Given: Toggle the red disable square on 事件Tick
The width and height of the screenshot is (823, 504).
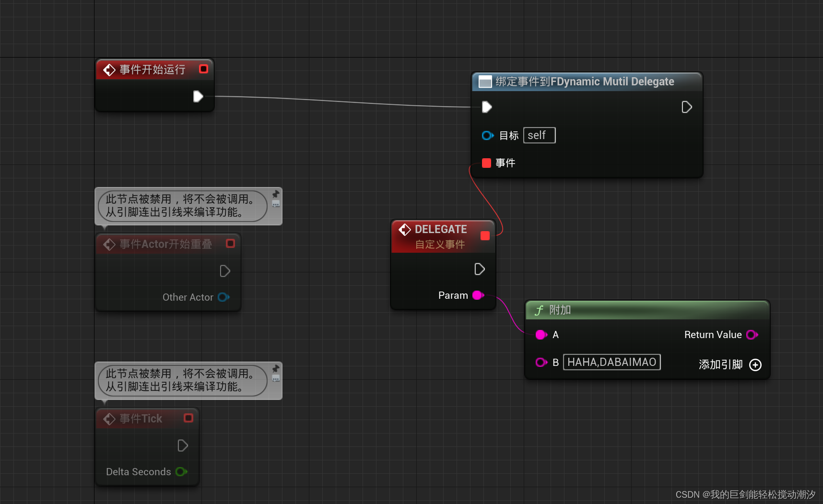Looking at the screenshot, I should tap(188, 418).
